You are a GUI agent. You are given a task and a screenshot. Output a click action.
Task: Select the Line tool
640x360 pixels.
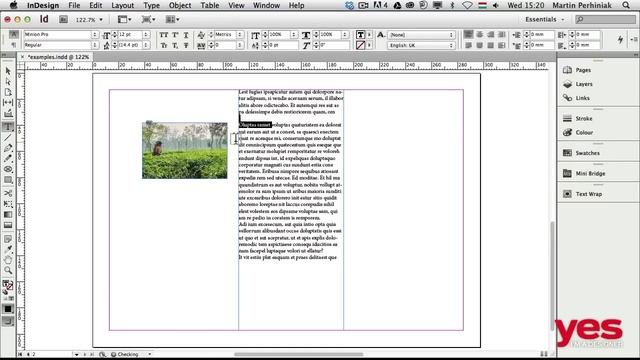click(x=8, y=137)
